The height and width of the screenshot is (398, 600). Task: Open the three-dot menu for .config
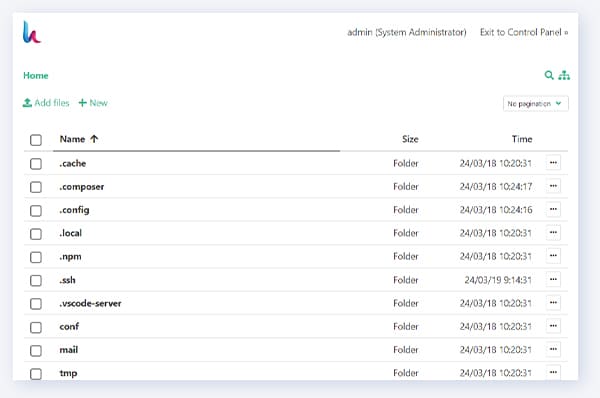coord(553,210)
